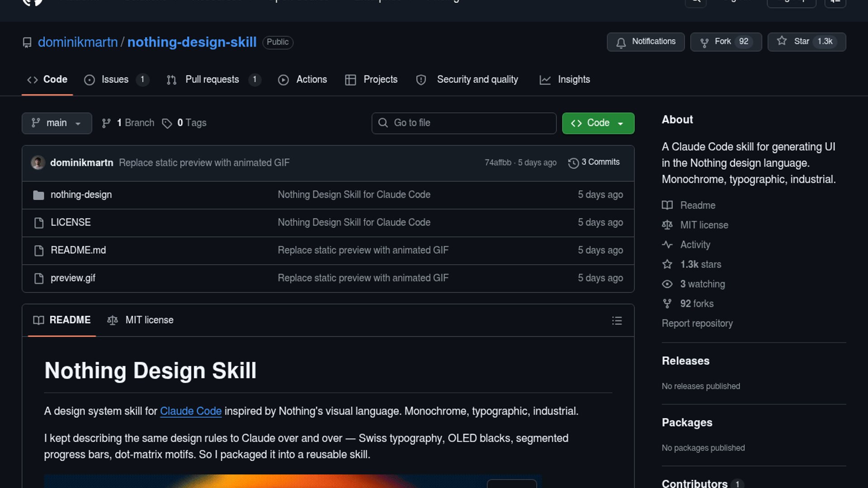Viewport: 868px width, 488px height.
Task: Click the Report repository link
Action: (x=697, y=324)
